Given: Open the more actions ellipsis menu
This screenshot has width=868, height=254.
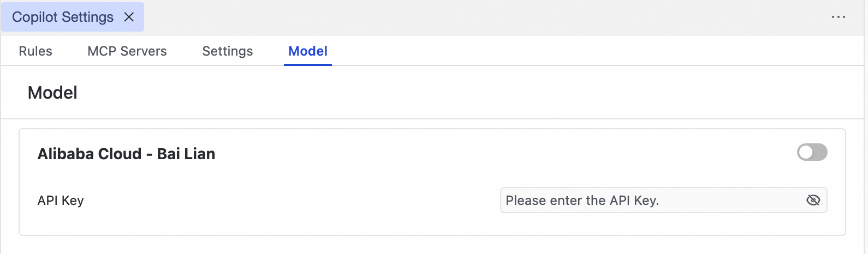Looking at the screenshot, I should (x=838, y=17).
